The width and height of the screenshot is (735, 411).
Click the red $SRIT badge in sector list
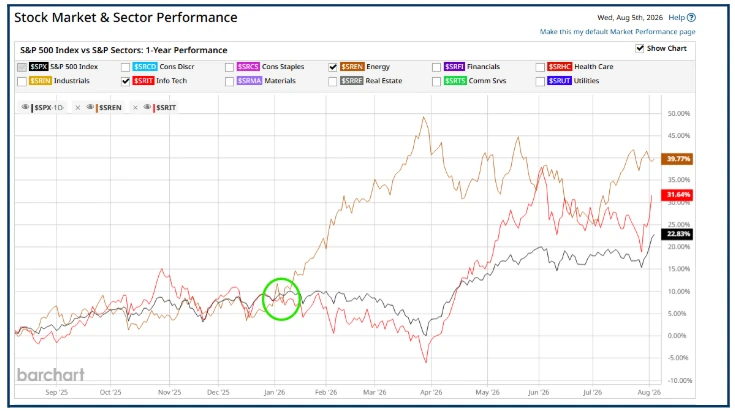(143, 81)
